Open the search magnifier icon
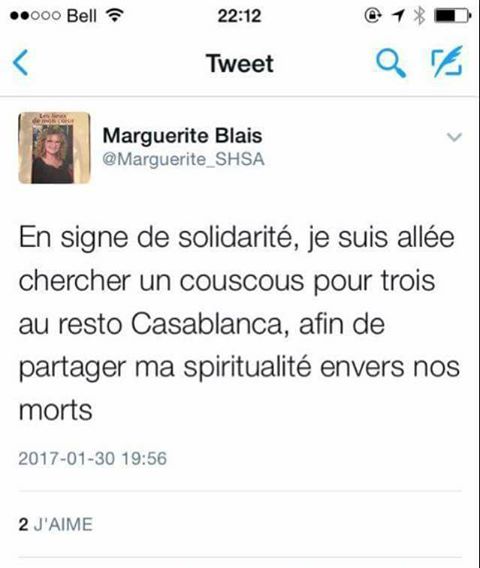Screen dimensions: 480x568 391,64
